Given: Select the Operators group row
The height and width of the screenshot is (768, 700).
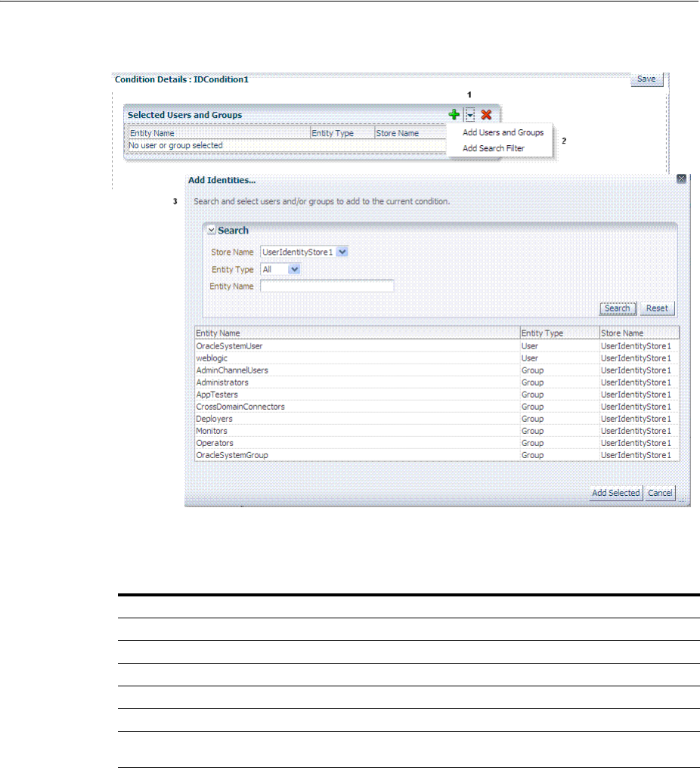Looking at the screenshot, I should click(x=437, y=443).
